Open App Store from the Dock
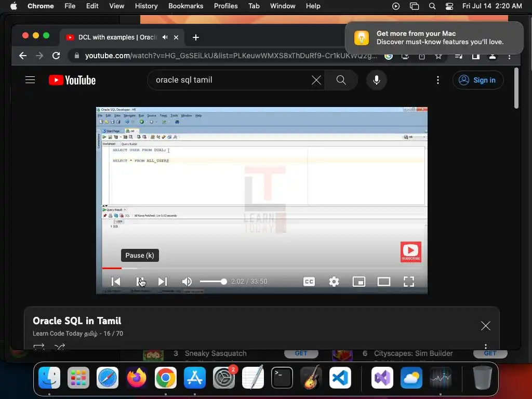 coord(195,378)
